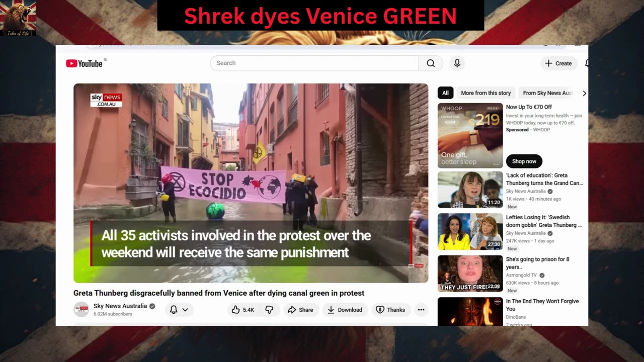
Task: Click 6.02M subscribers text
Action: point(113,314)
